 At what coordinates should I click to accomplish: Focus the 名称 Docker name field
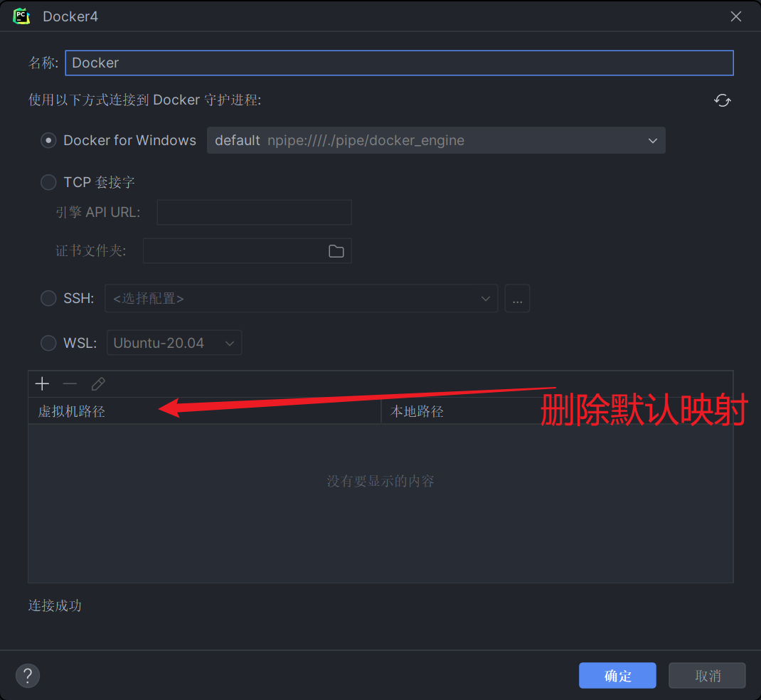coord(399,63)
